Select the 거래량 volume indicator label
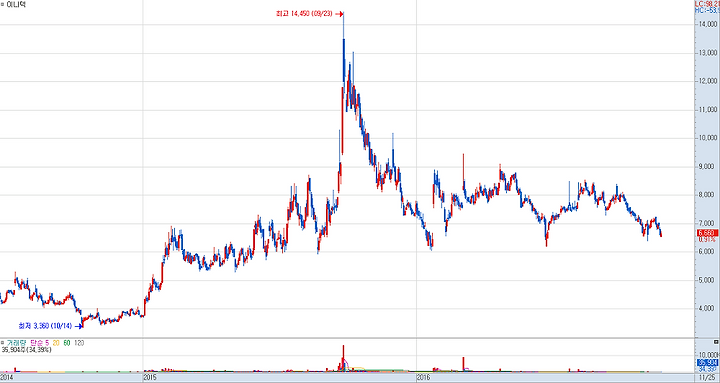 pos(17,343)
